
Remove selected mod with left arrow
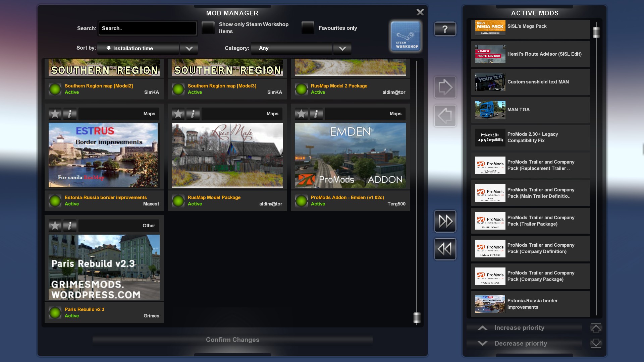pos(445,116)
